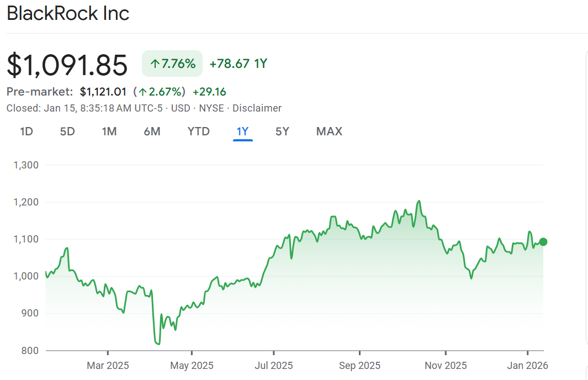Click the Jan 2026 axis label
This screenshot has height=380, width=588.
tap(528, 366)
